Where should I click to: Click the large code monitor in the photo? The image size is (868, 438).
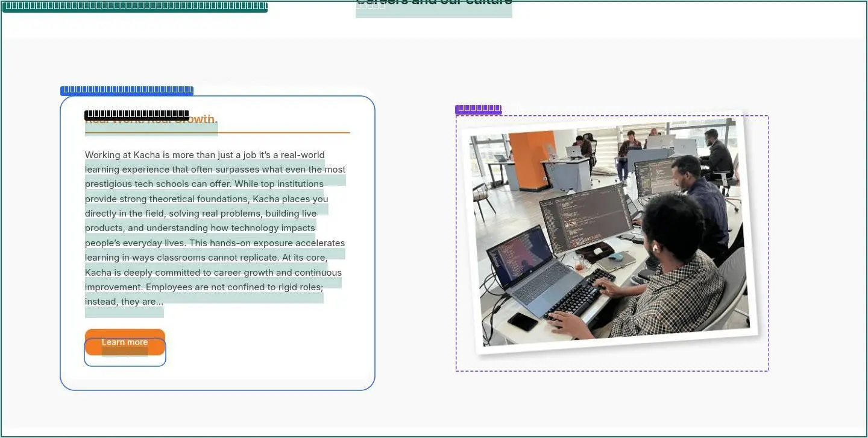click(x=585, y=218)
